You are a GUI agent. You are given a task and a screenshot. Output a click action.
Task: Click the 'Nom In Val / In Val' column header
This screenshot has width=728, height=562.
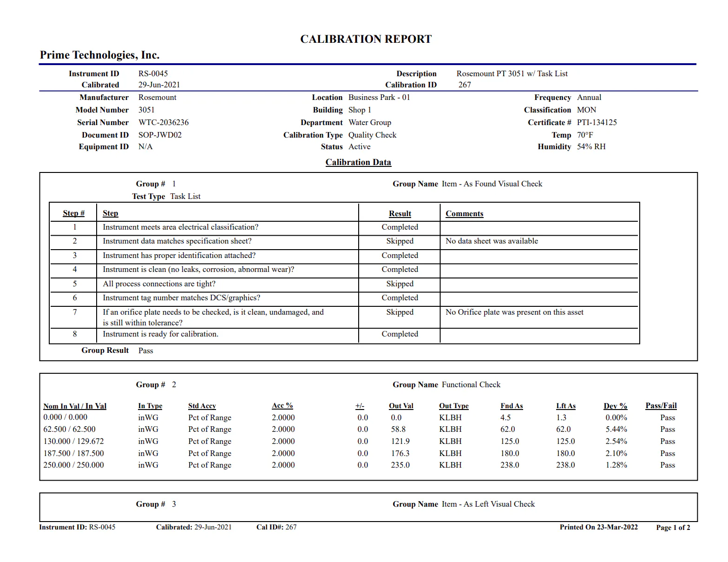75,406
